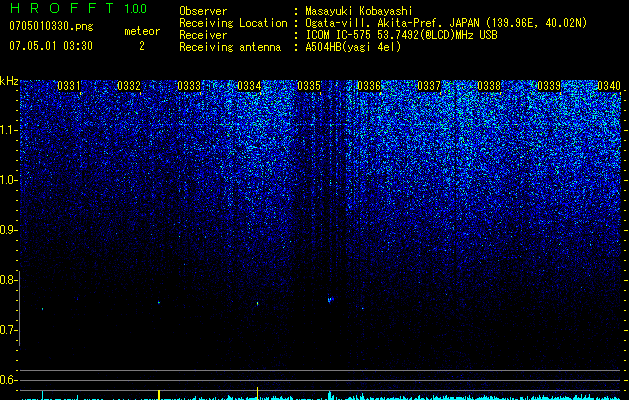Click the 0.7 kHz axis label
This screenshot has width=629, height=400.
point(8,330)
